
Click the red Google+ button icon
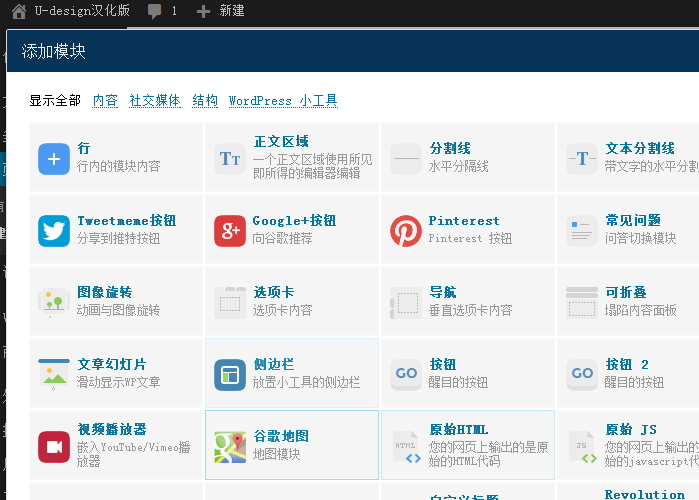point(230,231)
